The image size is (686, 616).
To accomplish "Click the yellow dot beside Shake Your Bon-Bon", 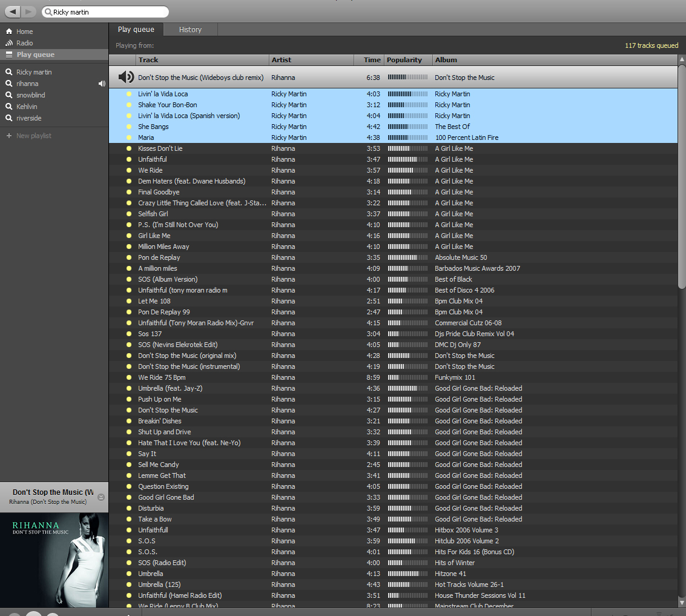I will coord(129,105).
